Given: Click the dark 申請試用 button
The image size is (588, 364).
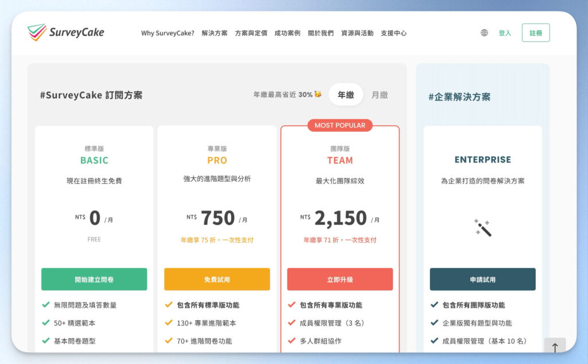Looking at the screenshot, I should tap(482, 279).
